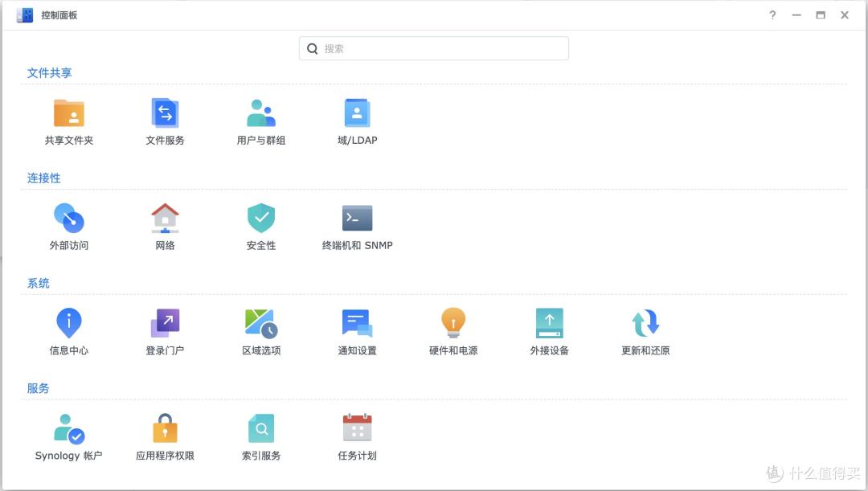868x491 pixels.
Task: Open 通知设置 notification settings
Action: coord(357,323)
